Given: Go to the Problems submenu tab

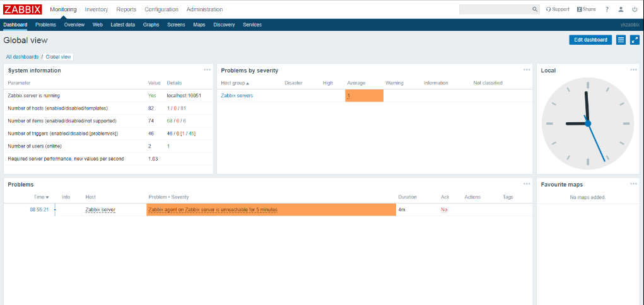Looking at the screenshot, I should 45,25.
